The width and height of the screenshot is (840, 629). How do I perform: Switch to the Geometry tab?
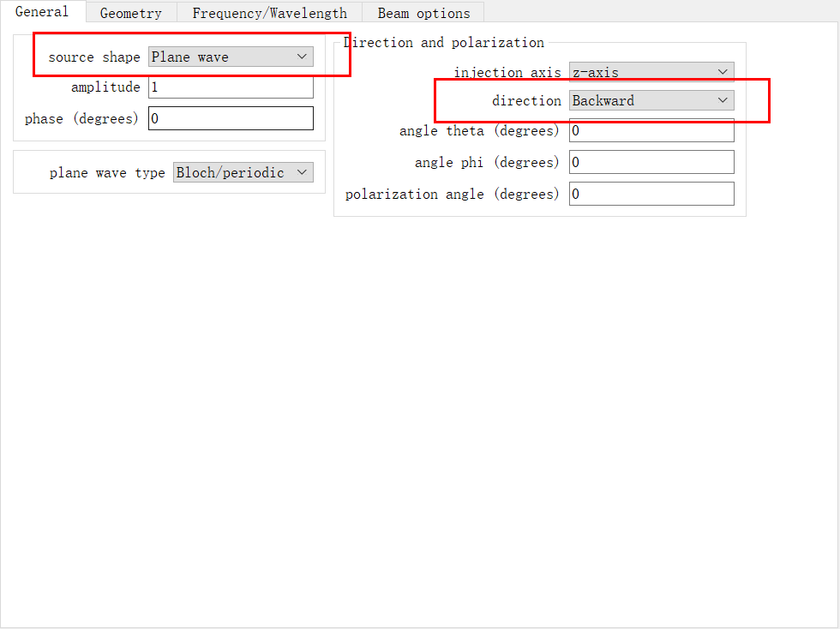(x=130, y=13)
